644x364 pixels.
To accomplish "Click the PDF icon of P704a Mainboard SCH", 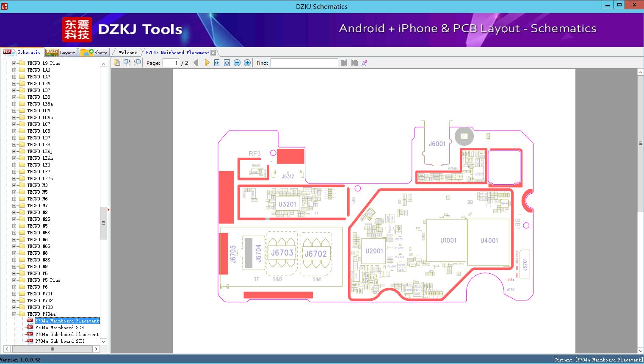I will pyautogui.click(x=30, y=328).
